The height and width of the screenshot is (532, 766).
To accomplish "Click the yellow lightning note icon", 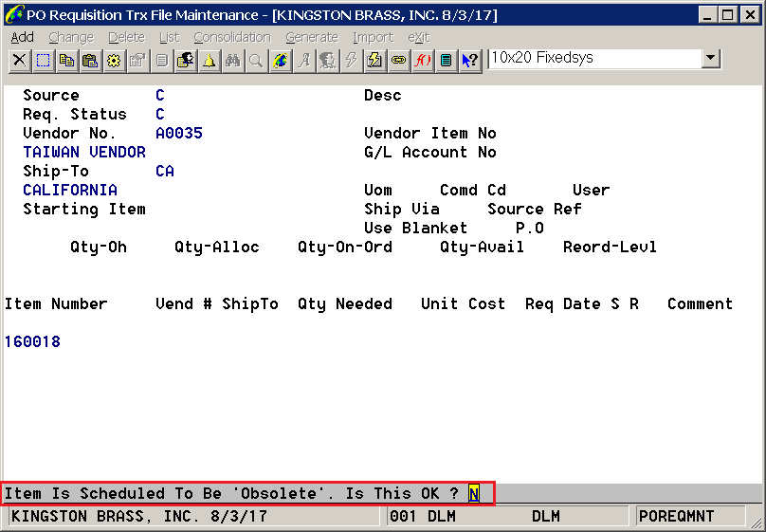I will click(x=374, y=61).
